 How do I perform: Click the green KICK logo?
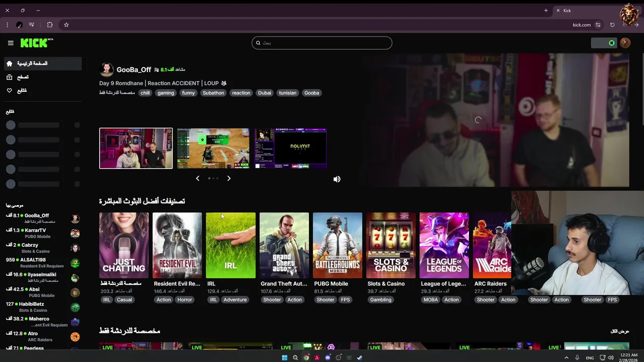tap(36, 43)
